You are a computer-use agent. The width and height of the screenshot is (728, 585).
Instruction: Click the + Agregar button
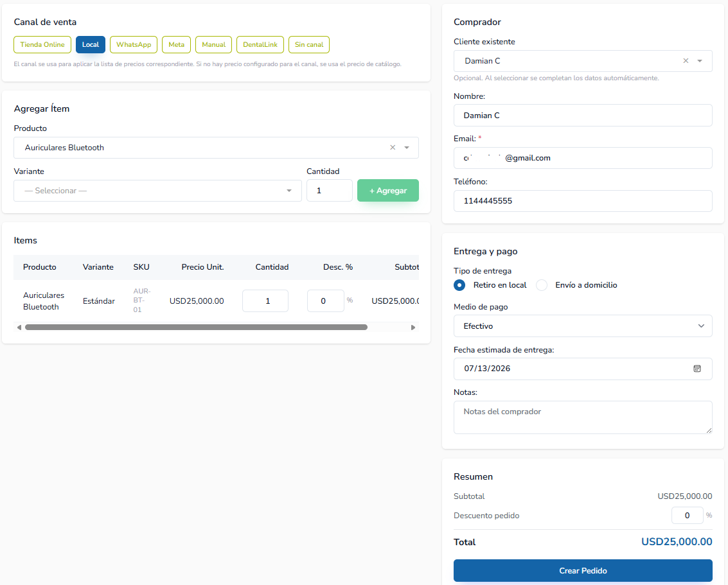(x=387, y=191)
